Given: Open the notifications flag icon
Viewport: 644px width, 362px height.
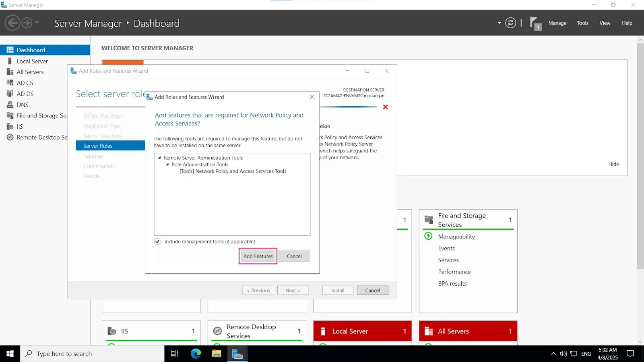Looking at the screenshot, I should pyautogui.click(x=535, y=23).
